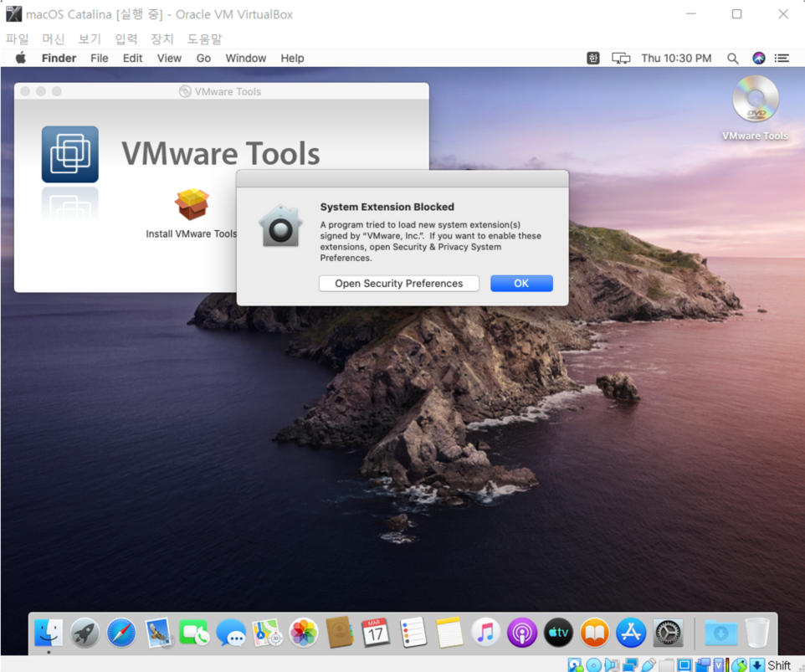
Task: Open the Finder menu
Action: click(x=59, y=58)
